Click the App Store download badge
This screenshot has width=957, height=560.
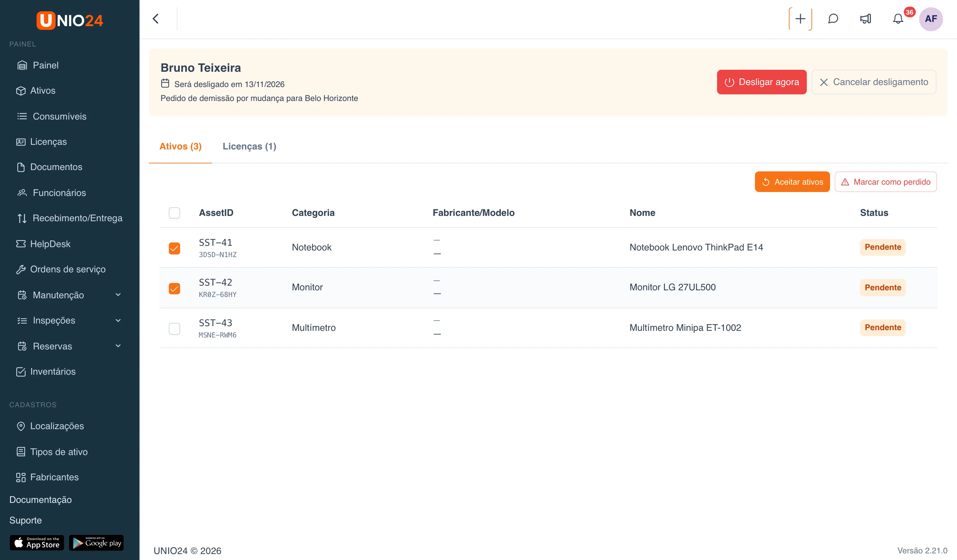pos(37,543)
